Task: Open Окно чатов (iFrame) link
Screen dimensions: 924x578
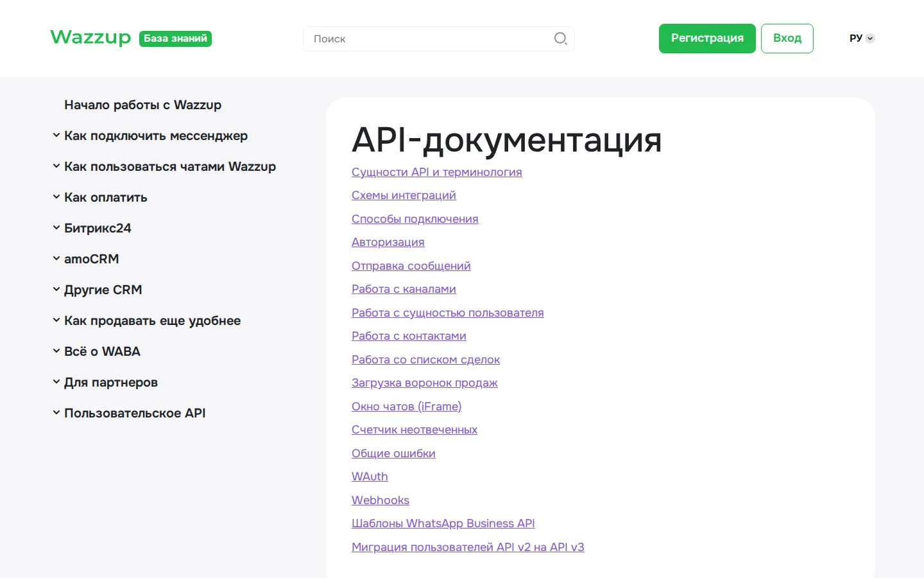Action: pyautogui.click(x=407, y=407)
